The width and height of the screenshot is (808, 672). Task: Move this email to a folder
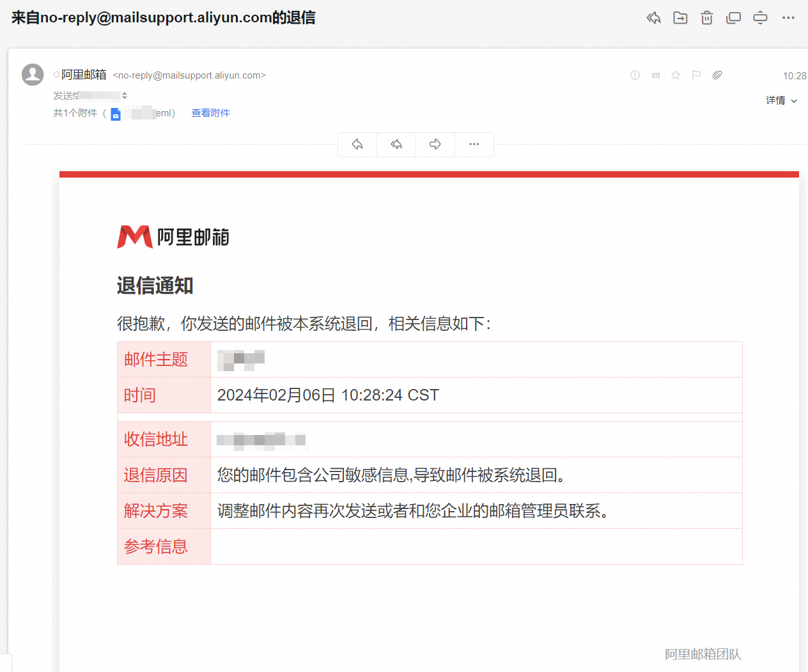(680, 18)
